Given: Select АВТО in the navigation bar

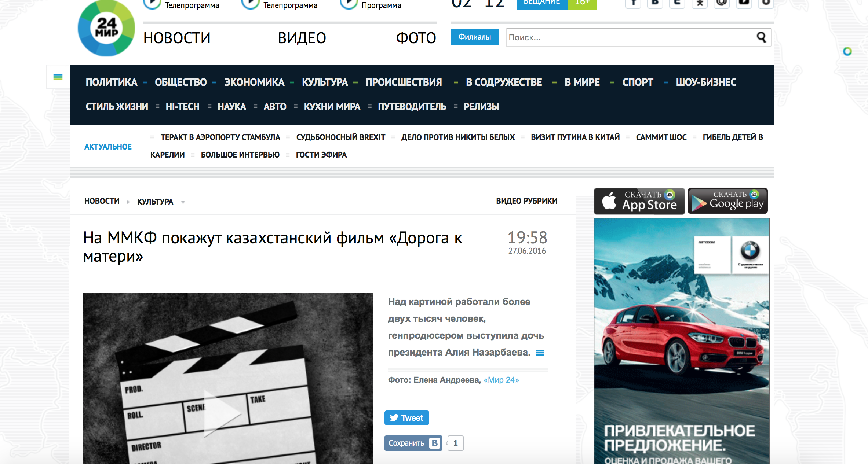Looking at the screenshot, I should (275, 107).
